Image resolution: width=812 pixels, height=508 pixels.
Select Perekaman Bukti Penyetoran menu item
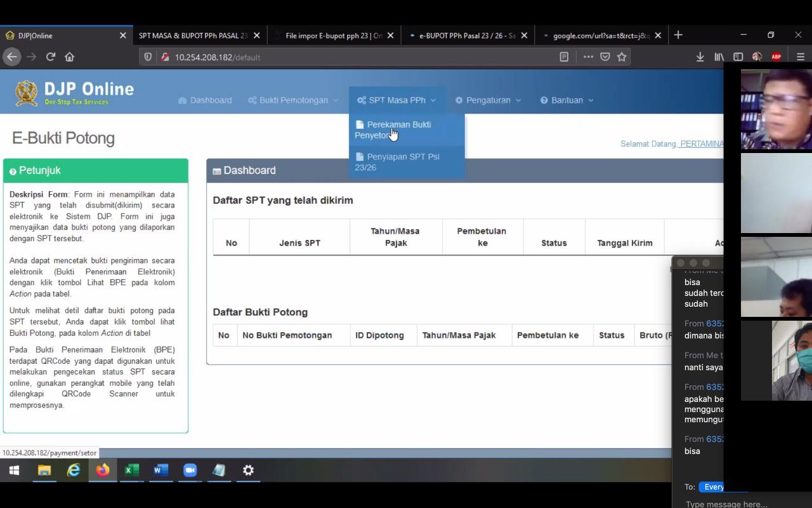398,130
